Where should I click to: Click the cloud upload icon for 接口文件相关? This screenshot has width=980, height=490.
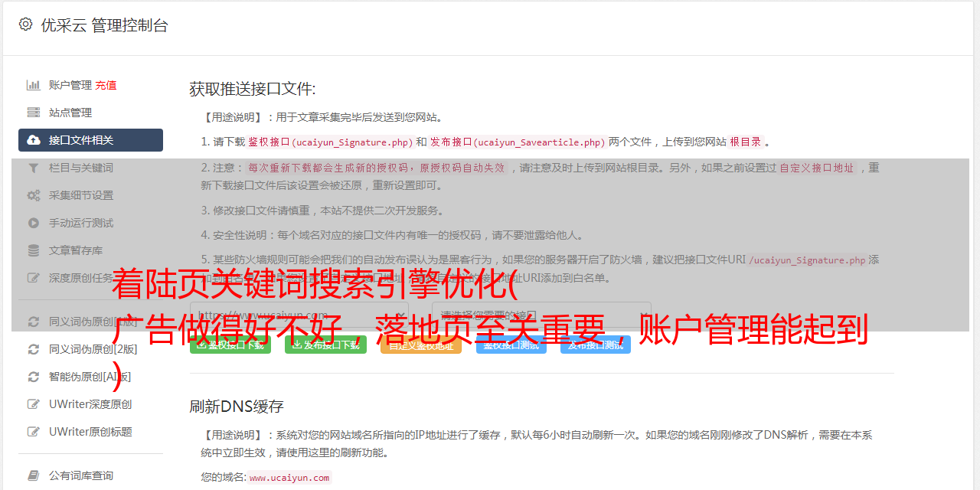click(34, 140)
